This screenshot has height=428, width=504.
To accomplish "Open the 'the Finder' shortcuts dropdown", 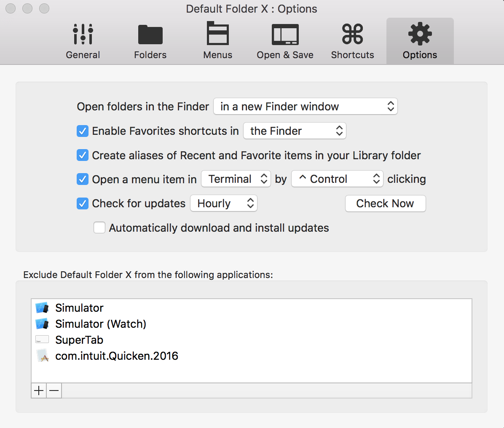I will click(295, 131).
